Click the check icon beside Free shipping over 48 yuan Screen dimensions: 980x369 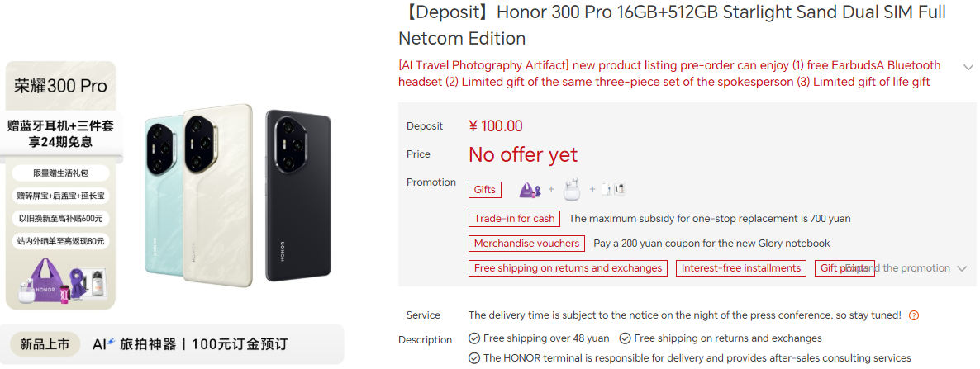tap(474, 338)
